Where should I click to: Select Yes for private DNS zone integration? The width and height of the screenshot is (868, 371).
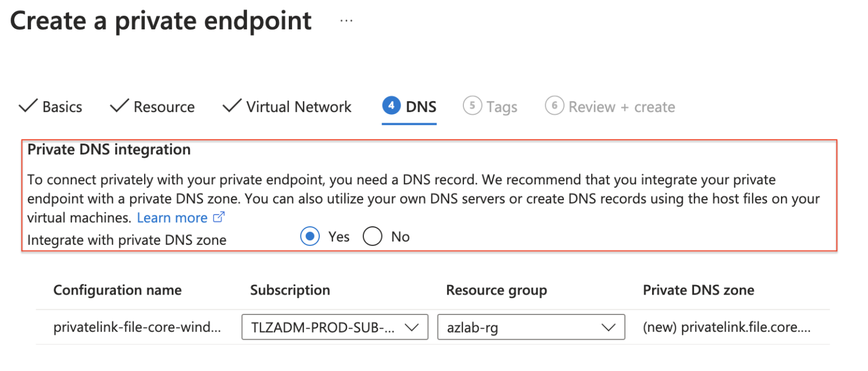310,236
